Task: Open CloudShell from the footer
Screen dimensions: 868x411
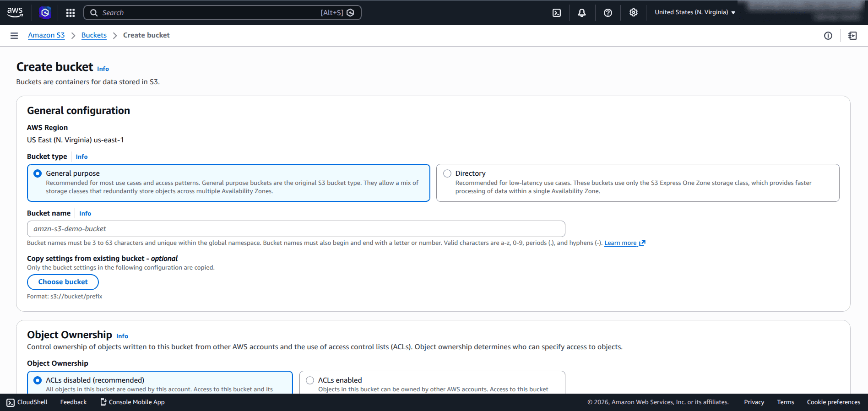Action: (x=27, y=402)
